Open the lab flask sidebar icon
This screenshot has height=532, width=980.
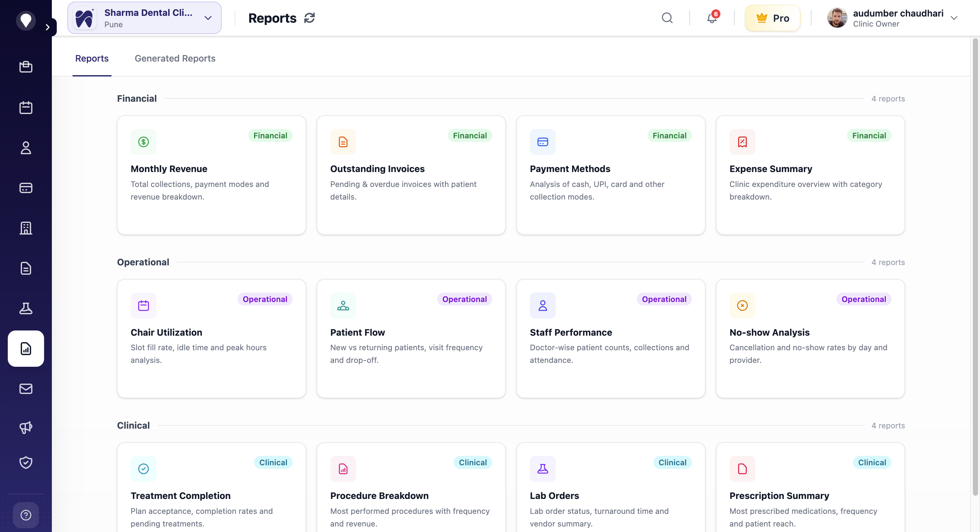click(x=26, y=308)
